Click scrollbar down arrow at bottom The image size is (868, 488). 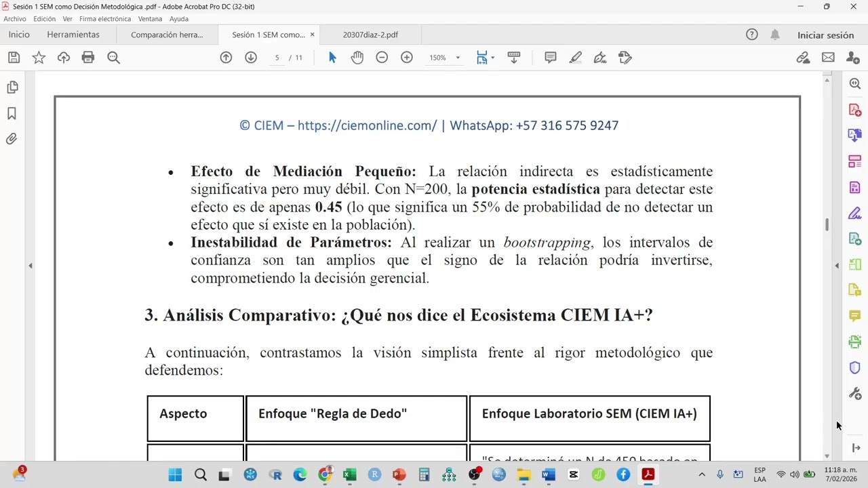tap(827, 456)
